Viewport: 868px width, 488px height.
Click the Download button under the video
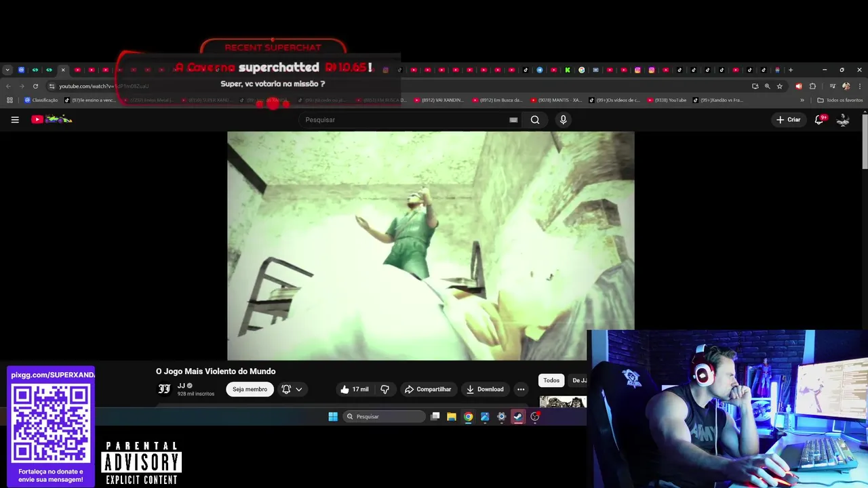coord(485,389)
